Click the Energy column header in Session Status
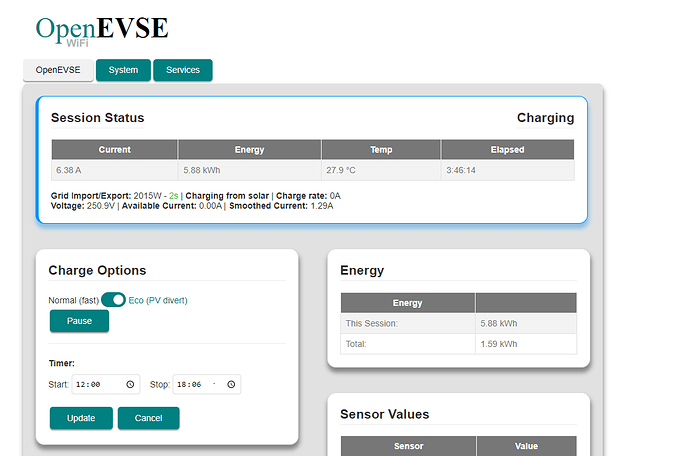Screen dimensions: 690x456 point(250,150)
